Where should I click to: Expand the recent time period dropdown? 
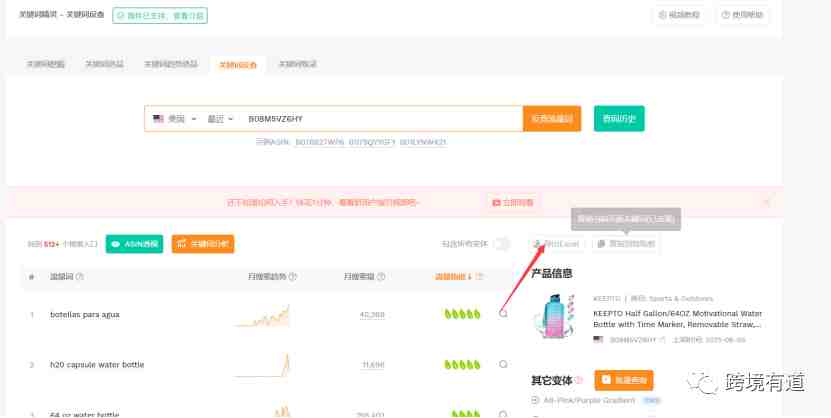coord(220,119)
